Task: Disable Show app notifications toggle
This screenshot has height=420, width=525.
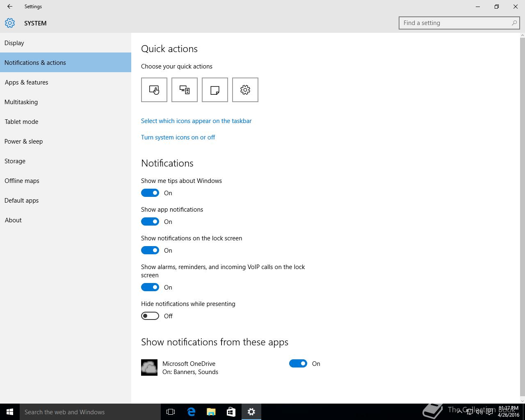Action: coord(150,221)
